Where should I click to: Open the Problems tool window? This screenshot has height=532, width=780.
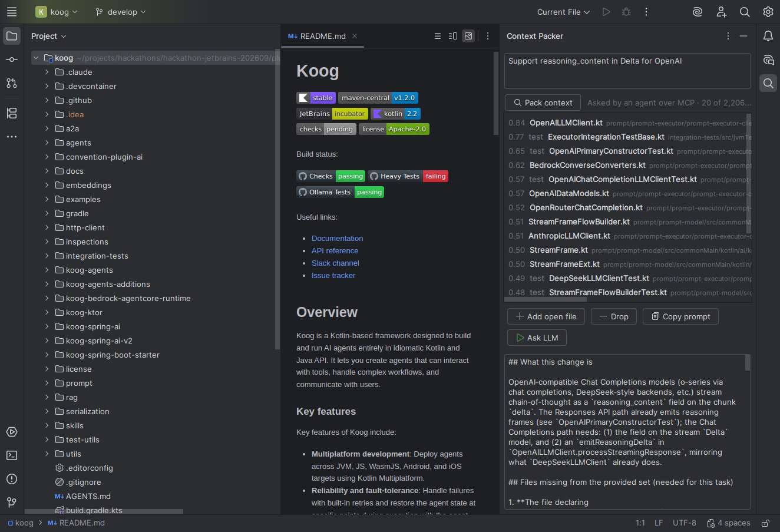tap(12, 479)
